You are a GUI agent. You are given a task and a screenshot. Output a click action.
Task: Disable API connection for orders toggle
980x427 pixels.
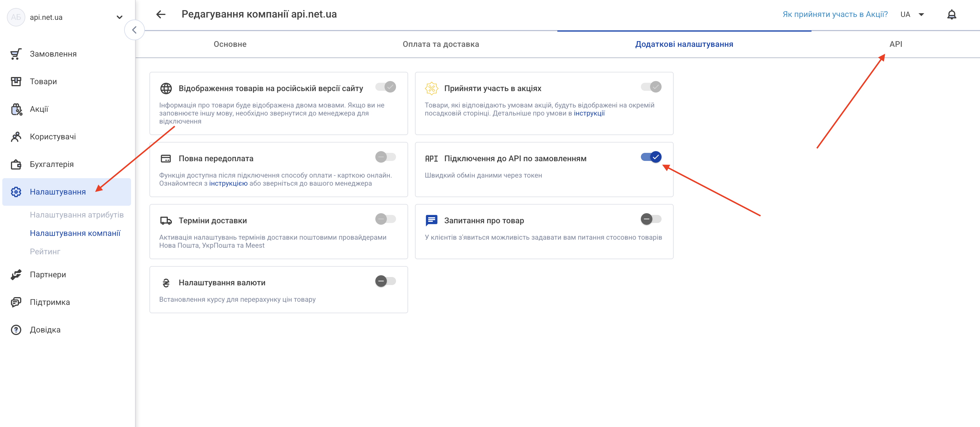point(651,157)
